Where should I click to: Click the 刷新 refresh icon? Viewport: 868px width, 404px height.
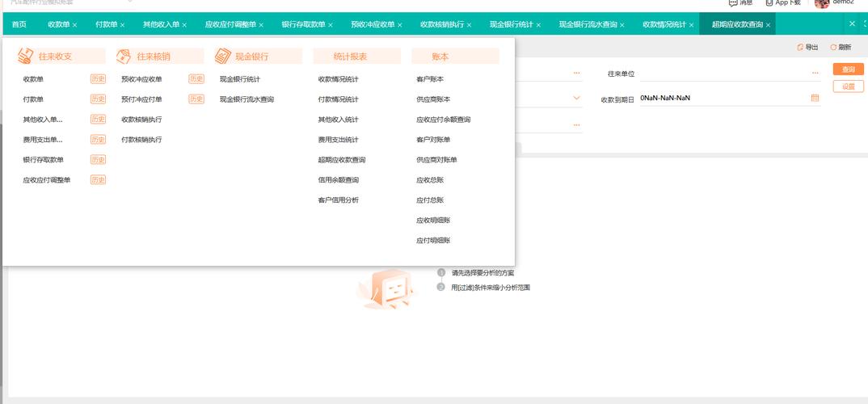tap(833, 48)
